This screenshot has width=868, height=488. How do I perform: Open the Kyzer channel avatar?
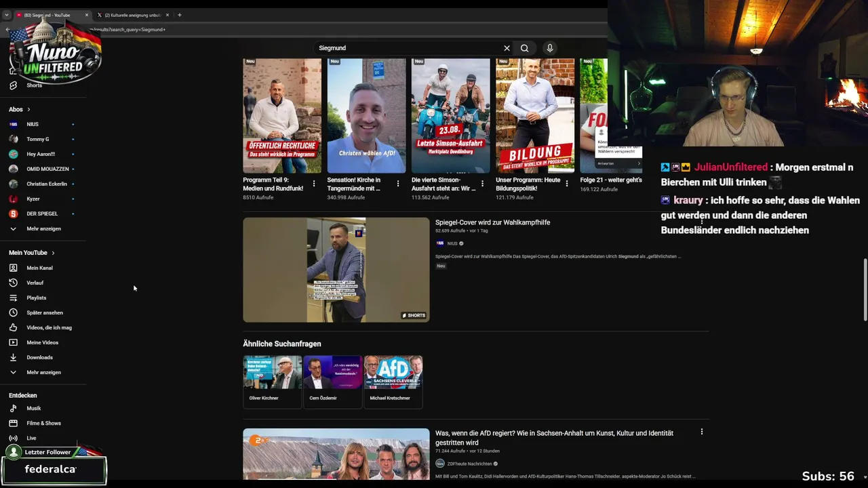13,199
